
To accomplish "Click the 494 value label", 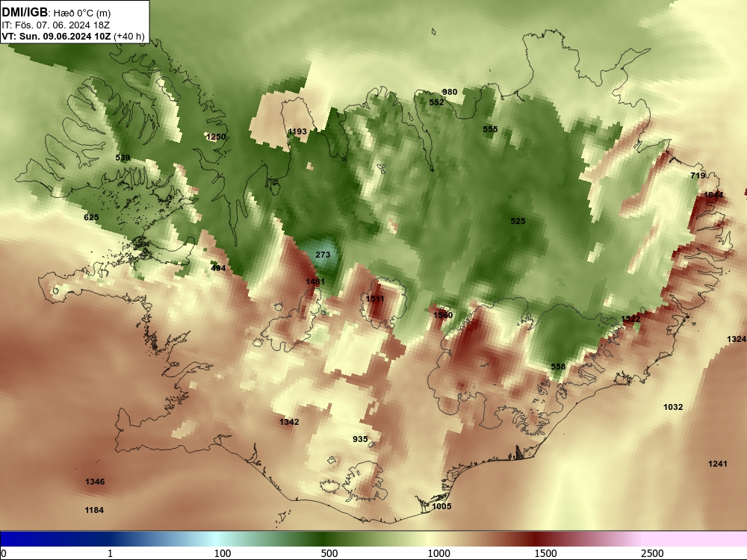I will pyautogui.click(x=218, y=268).
